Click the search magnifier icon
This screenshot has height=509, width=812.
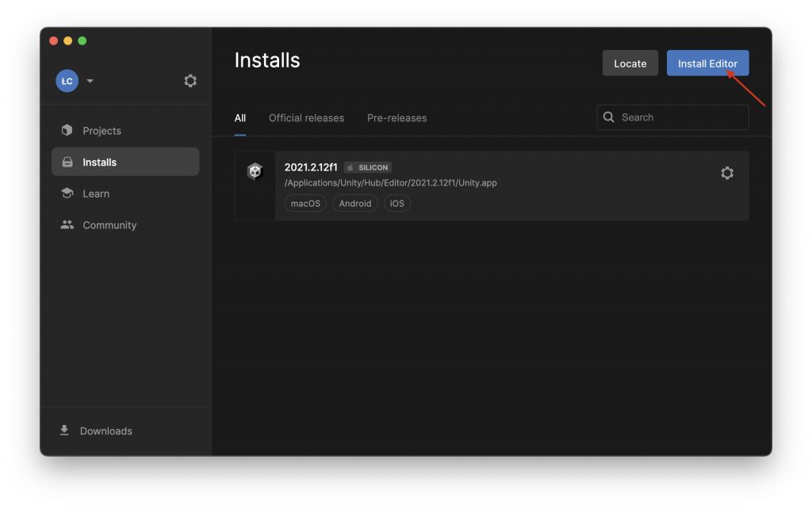609,117
